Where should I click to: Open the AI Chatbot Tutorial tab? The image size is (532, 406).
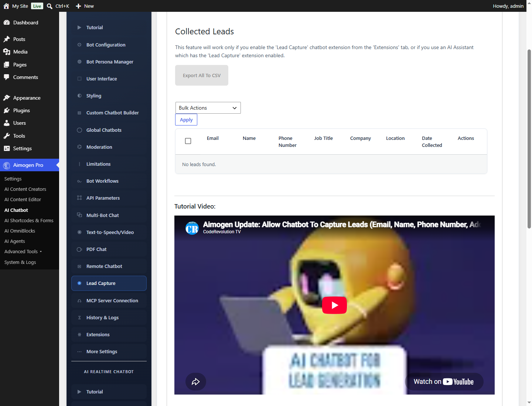[x=109, y=28]
